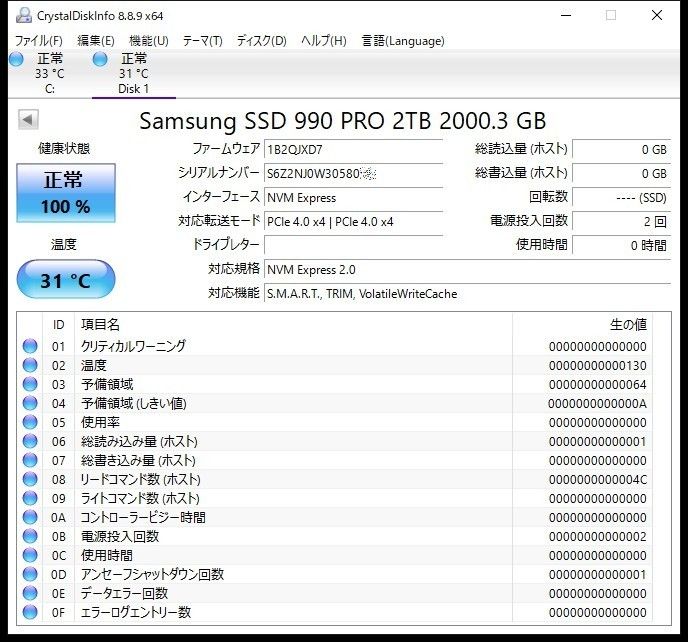This screenshot has height=642, width=688.
Task: Click status orb for 総書き込み量 (ホスト) row
Action: [30, 460]
